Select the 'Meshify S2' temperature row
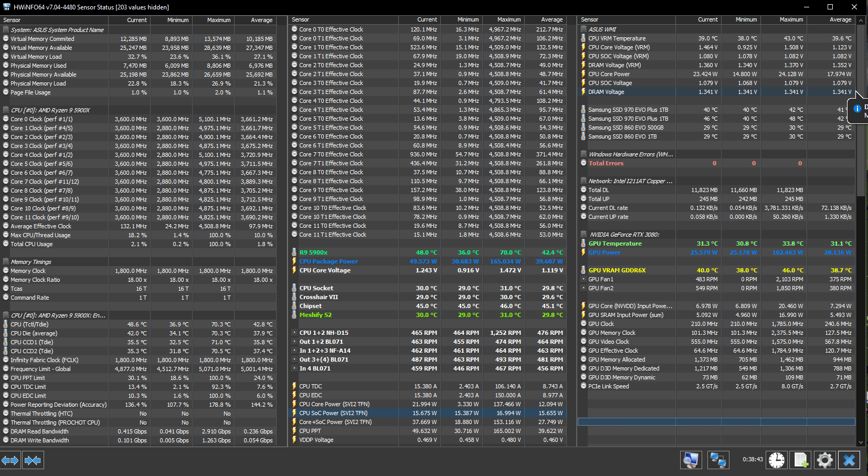Image resolution: width=868 pixels, height=476 pixels. (428, 315)
